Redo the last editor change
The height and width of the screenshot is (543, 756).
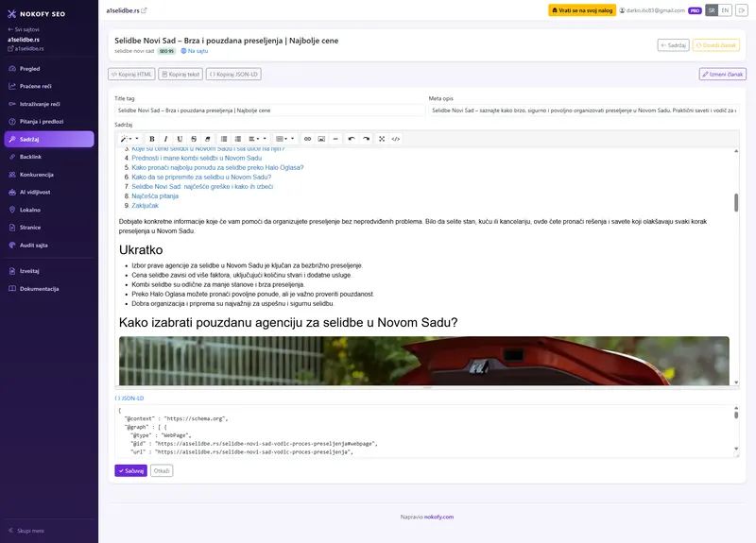tap(366, 139)
